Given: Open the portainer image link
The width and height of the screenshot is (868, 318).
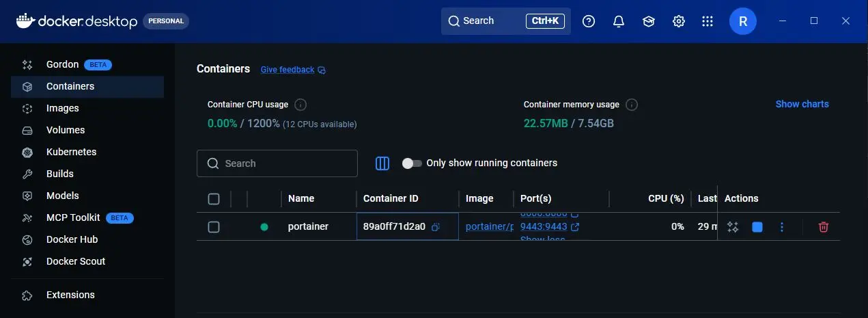Looking at the screenshot, I should [489, 226].
